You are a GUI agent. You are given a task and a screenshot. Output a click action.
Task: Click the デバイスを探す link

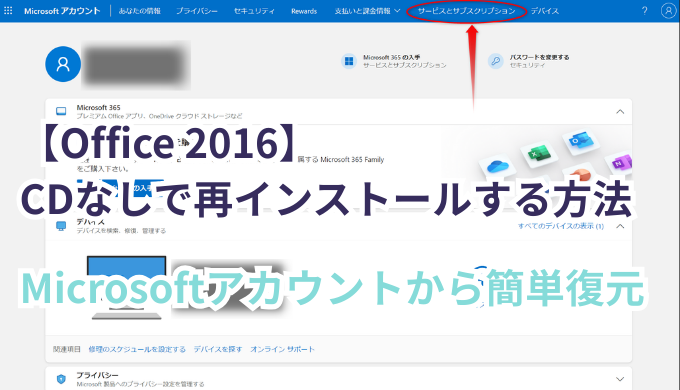click(218, 349)
